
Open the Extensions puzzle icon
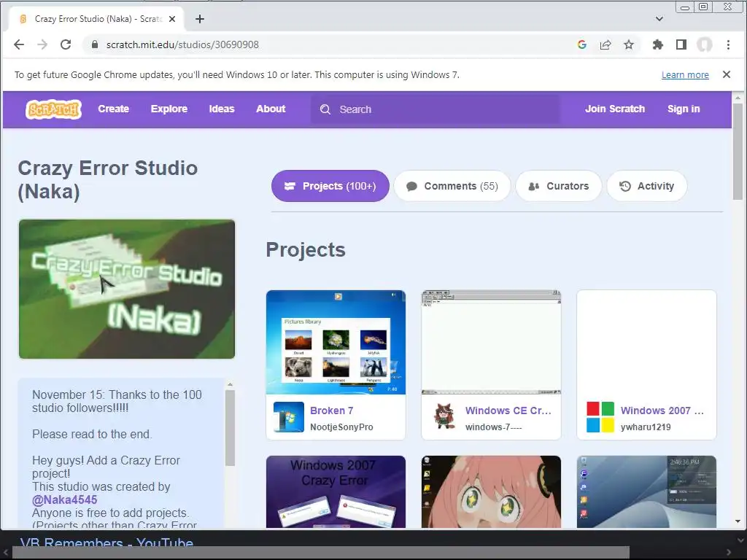658,44
